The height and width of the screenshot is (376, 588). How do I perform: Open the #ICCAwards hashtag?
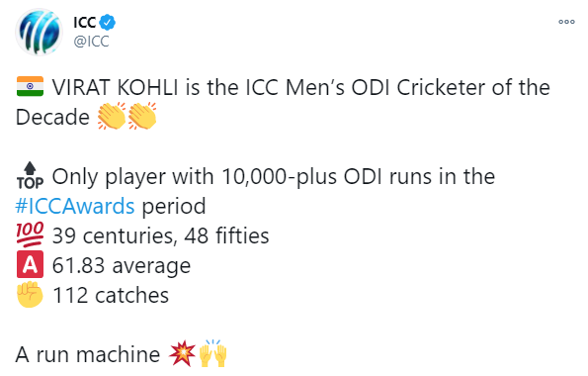point(75,206)
